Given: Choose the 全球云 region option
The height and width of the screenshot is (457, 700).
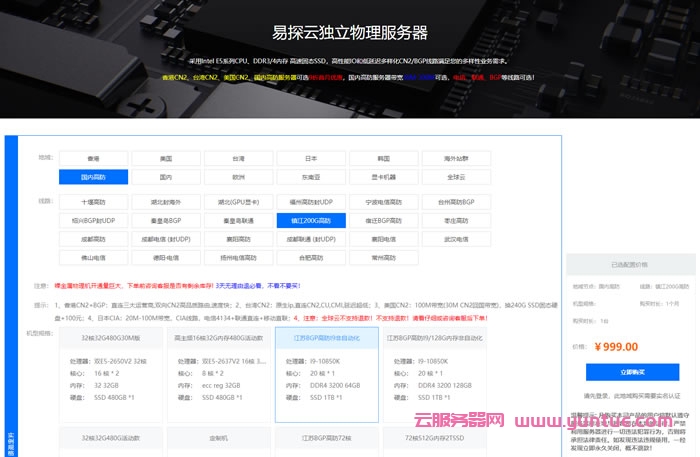Looking at the screenshot, I should [x=454, y=177].
